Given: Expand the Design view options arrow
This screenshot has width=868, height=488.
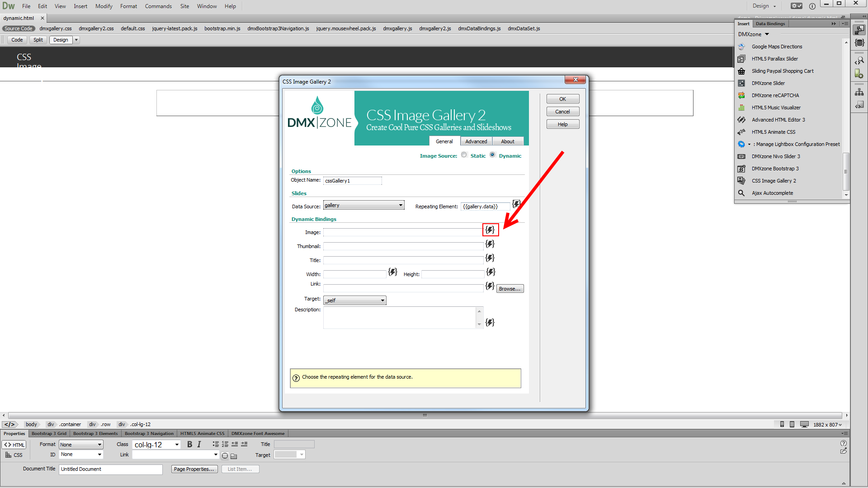Looking at the screenshot, I should [x=76, y=40].
